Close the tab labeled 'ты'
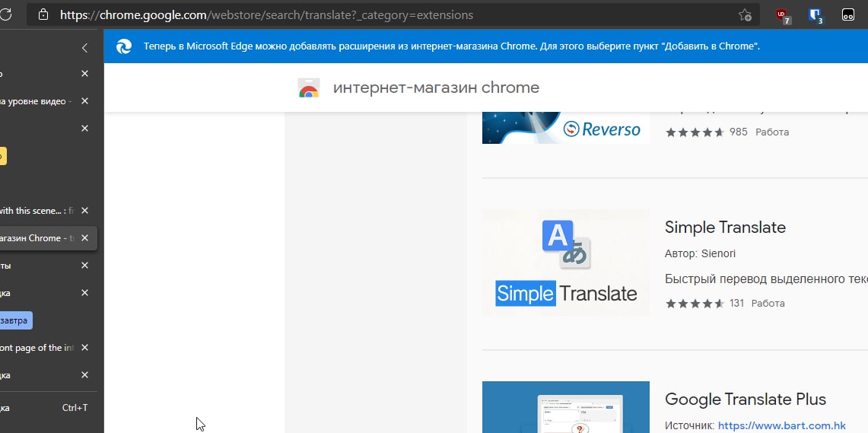The width and height of the screenshot is (868, 433). (84, 266)
